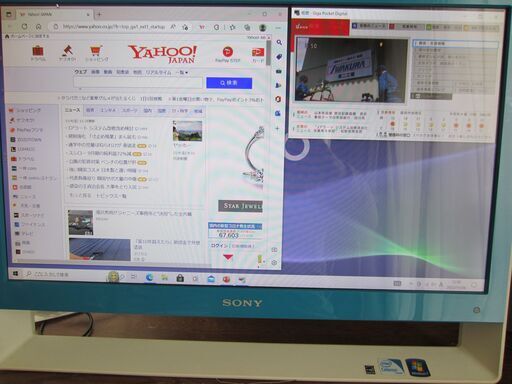Screen dimensions: 512x384
Task: Open the landscape news photo thumbnail
Action: click(187, 131)
